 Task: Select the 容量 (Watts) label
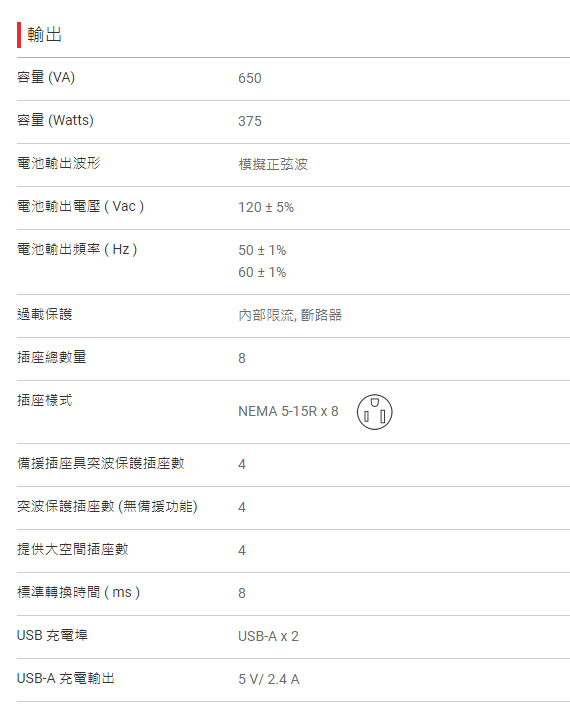55,120
